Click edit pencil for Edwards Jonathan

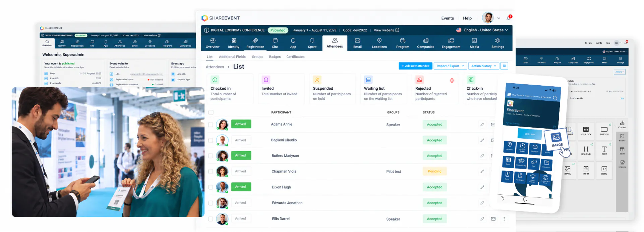(482, 203)
